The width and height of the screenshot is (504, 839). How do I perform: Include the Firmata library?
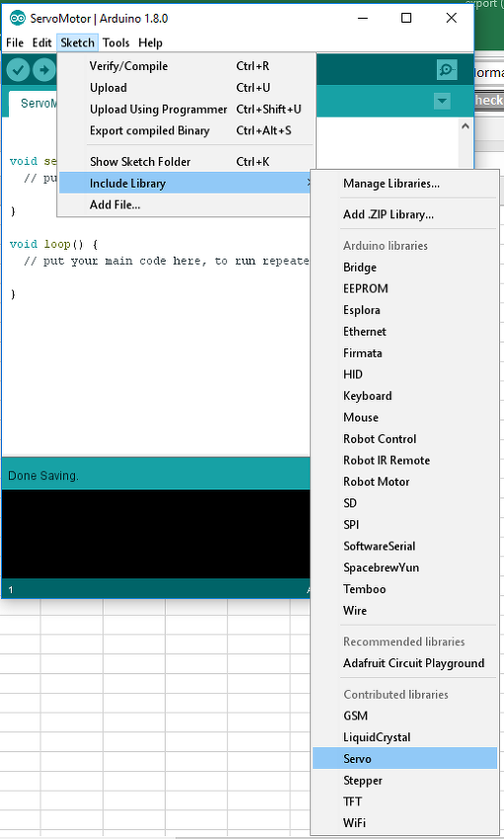404,352
